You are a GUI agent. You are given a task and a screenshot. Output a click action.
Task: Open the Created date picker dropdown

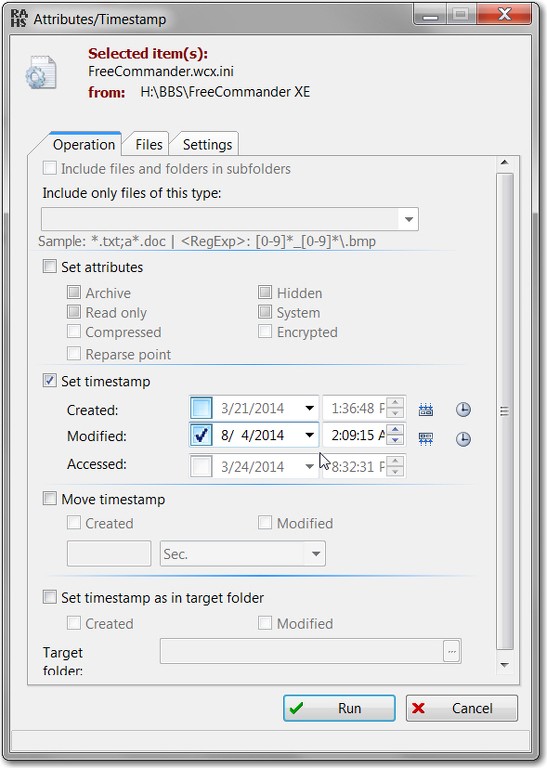[309, 408]
